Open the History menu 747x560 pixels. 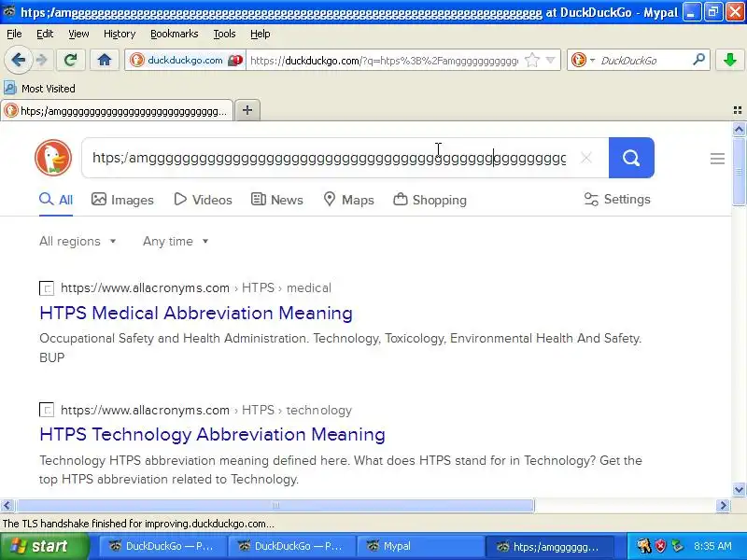tap(120, 34)
